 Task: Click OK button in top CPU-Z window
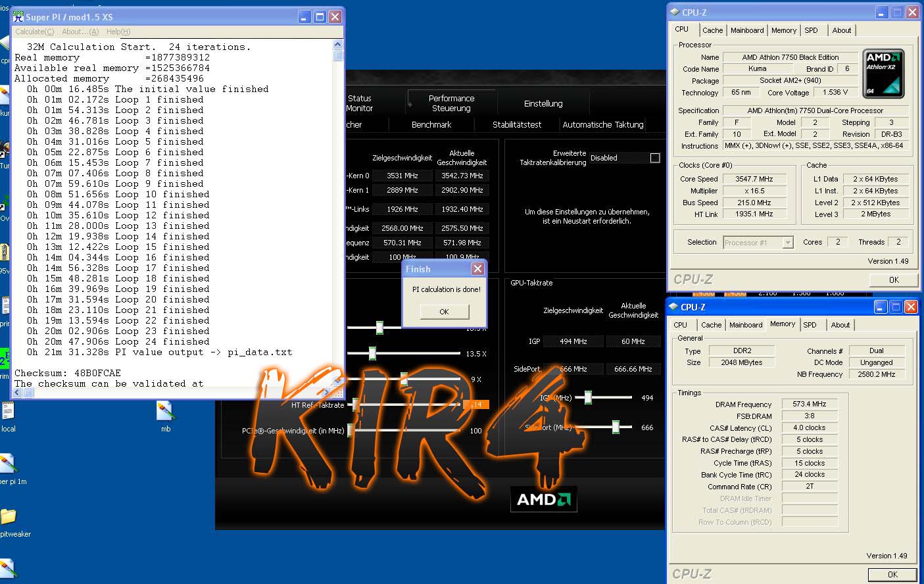tap(894, 280)
